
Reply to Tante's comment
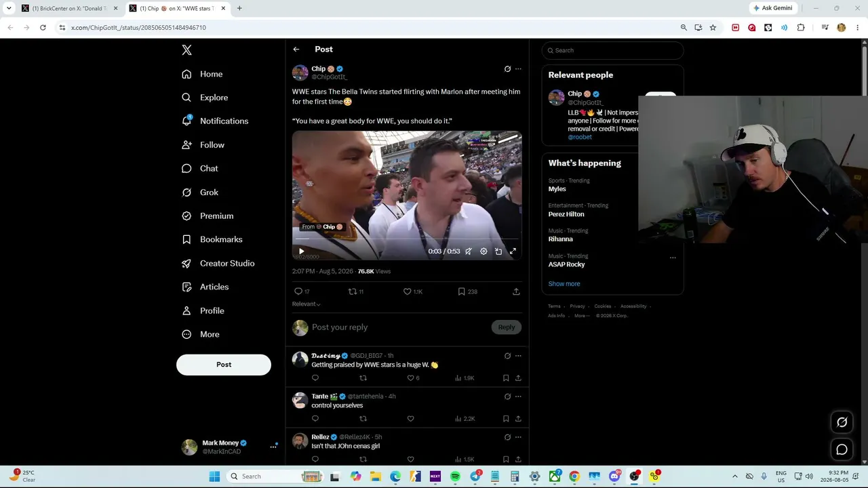(315, 419)
